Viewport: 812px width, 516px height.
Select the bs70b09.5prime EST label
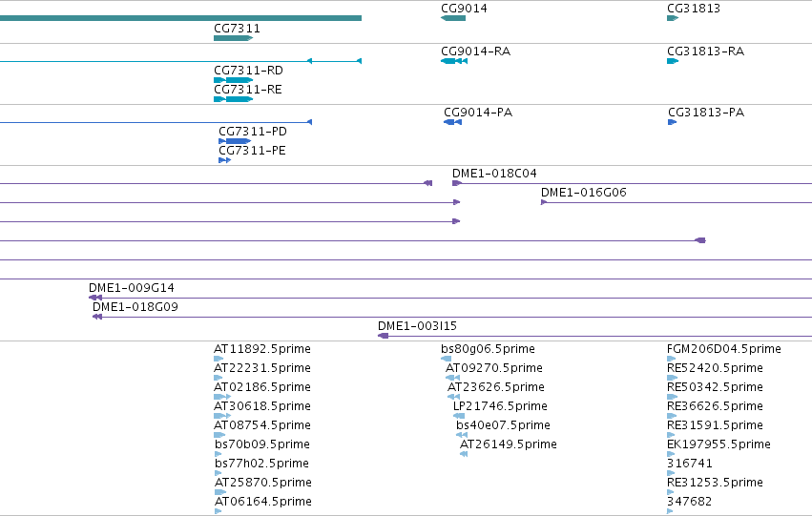[262, 444]
